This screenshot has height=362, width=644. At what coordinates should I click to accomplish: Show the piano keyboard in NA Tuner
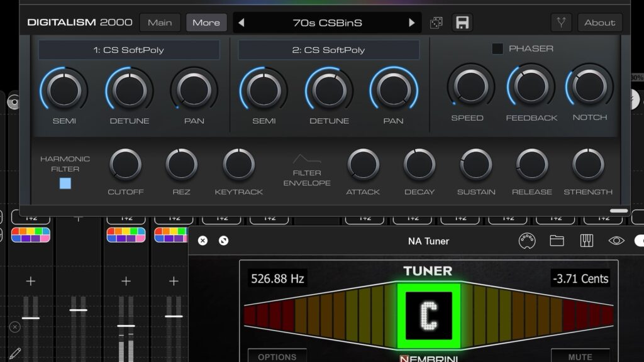[587, 241]
